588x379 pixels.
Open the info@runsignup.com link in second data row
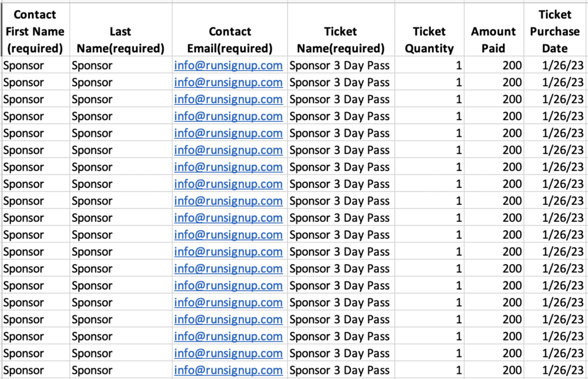[x=229, y=82]
